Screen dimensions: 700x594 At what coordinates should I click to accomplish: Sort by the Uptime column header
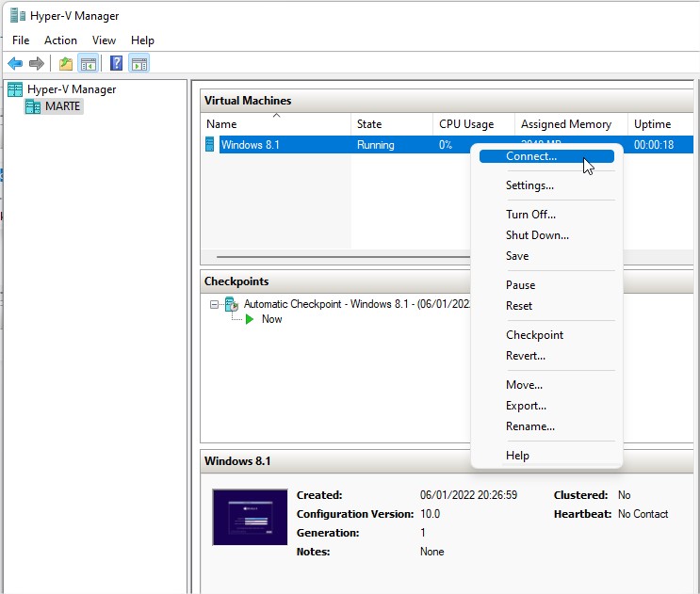pos(660,124)
